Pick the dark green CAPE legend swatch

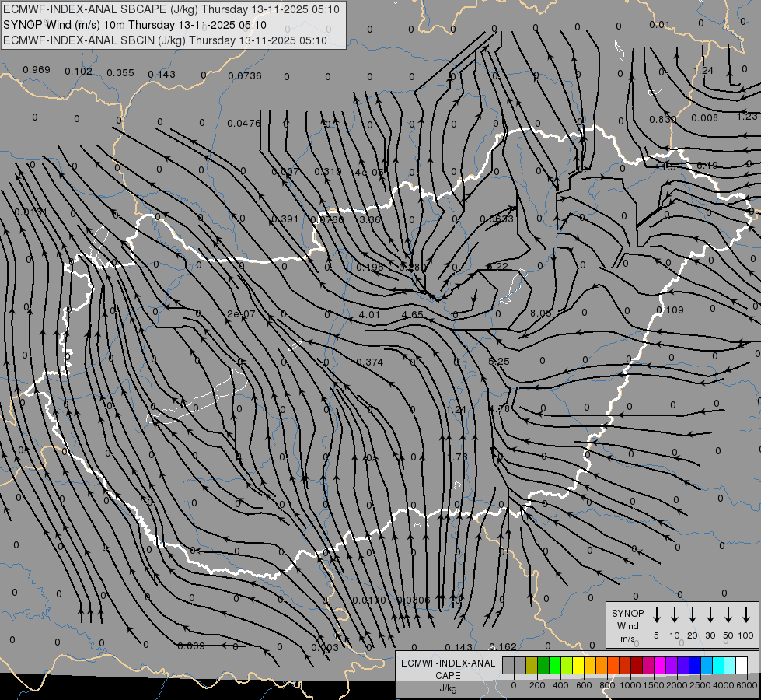click(x=543, y=666)
